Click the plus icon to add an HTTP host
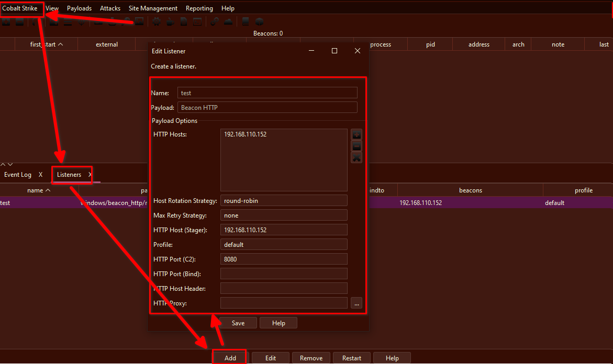 [x=356, y=135]
